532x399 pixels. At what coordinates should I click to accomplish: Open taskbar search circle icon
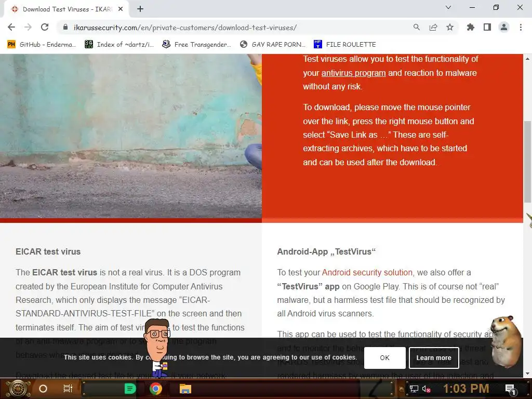pos(43,389)
